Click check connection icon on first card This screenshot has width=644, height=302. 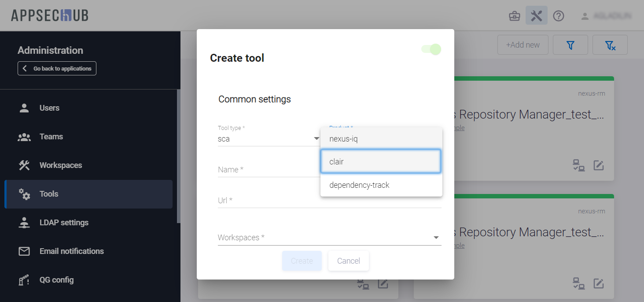click(x=578, y=165)
